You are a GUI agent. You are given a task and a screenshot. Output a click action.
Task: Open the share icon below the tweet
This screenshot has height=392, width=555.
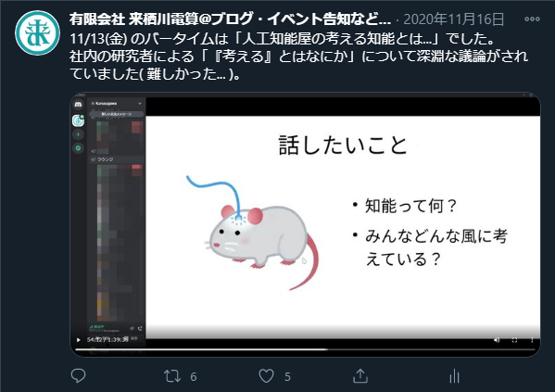point(360,375)
